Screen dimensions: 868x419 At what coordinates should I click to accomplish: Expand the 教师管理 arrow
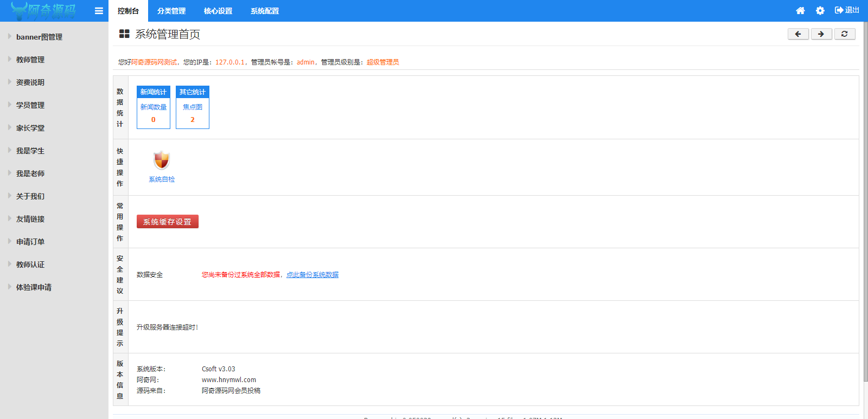[x=10, y=59]
